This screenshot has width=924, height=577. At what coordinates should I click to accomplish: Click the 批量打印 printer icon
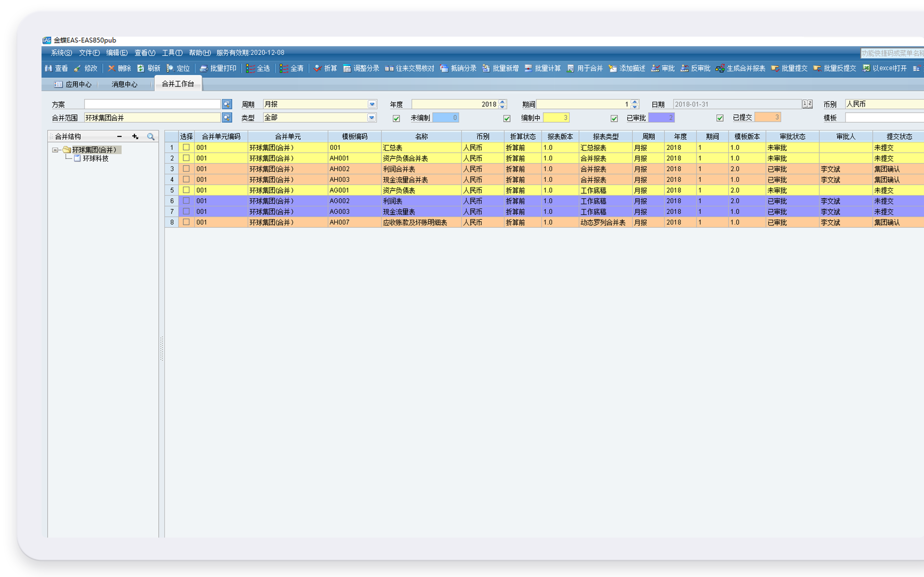[204, 68]
